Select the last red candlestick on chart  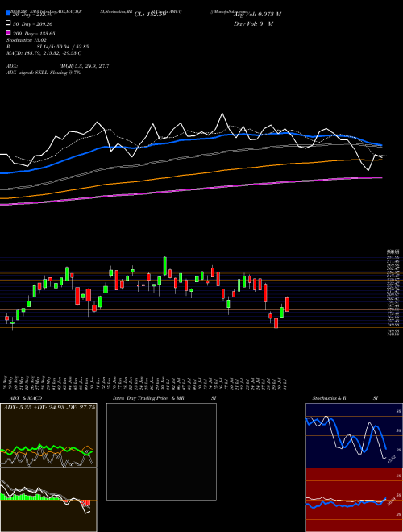pos(287,305)
